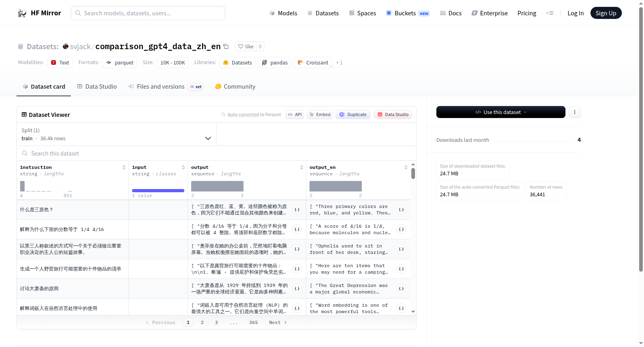The height and width of the screenshot is (347, 644).
Task: Go to the Pricing page
Action: coord(527,13)
